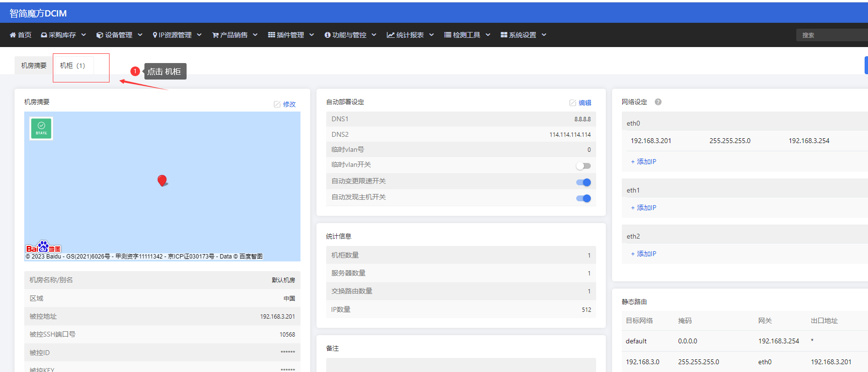
Task: Select the 192.168.3.0 static route entry
Action: (x=642, y=362)
